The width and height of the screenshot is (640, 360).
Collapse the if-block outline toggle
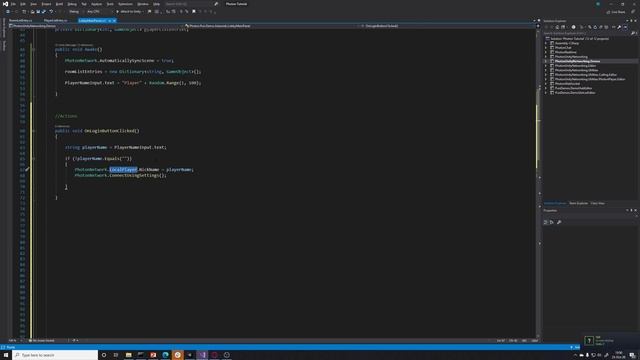tap(33, 158)
